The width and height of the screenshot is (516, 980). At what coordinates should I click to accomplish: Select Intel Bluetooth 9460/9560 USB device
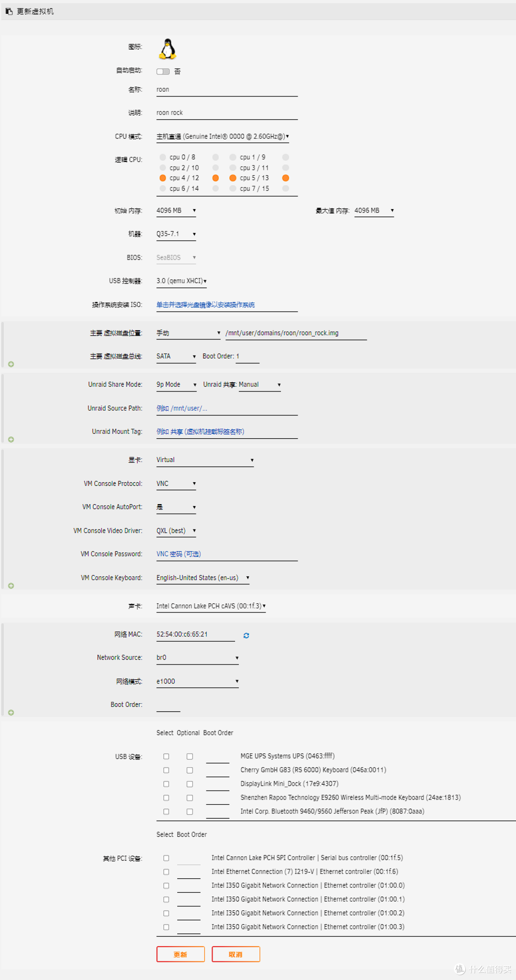coord(166,811)
